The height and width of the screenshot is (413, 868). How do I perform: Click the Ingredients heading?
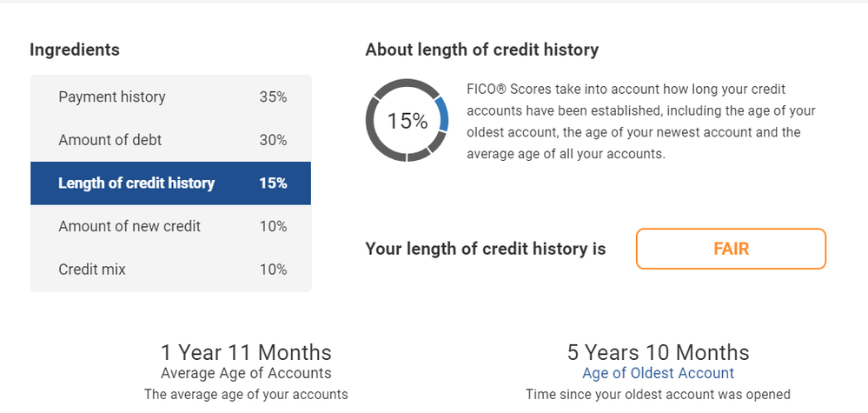click(75, 50)
